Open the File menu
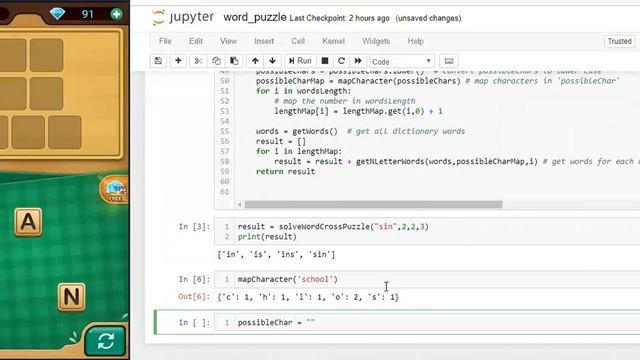The image size is (640, 360). [x=165, y=41]
